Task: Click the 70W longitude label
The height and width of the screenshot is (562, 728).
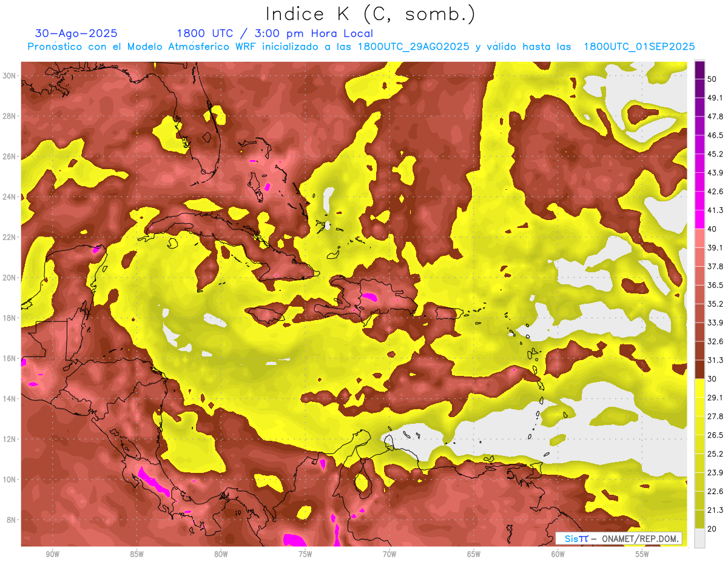Action: point(389,554)
